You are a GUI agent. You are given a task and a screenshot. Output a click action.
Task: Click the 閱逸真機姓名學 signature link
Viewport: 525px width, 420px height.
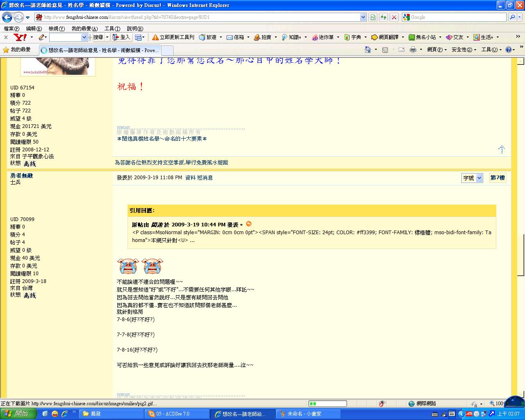162,139
